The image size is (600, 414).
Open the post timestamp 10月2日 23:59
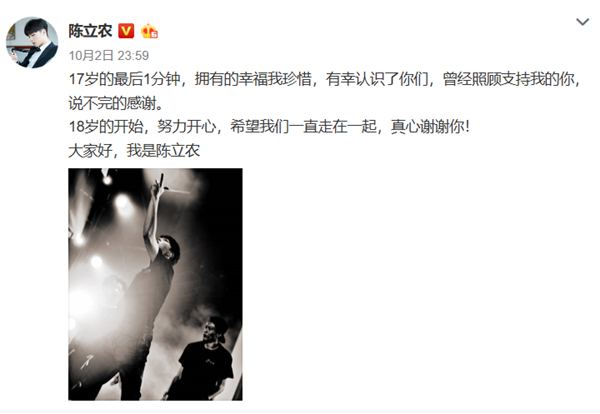click(x=109, y=55)
